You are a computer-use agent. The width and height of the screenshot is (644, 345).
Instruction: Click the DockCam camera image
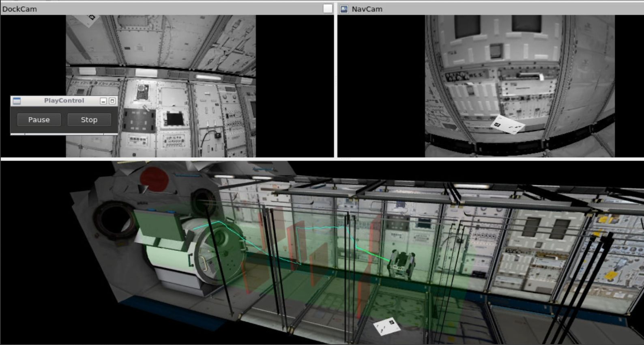pos(161,86)
